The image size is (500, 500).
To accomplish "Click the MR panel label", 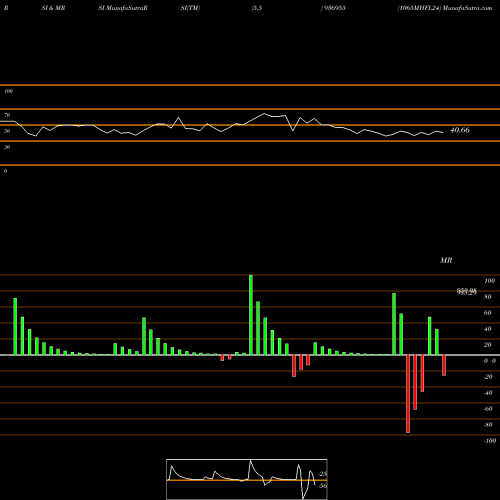I will 446,260.
